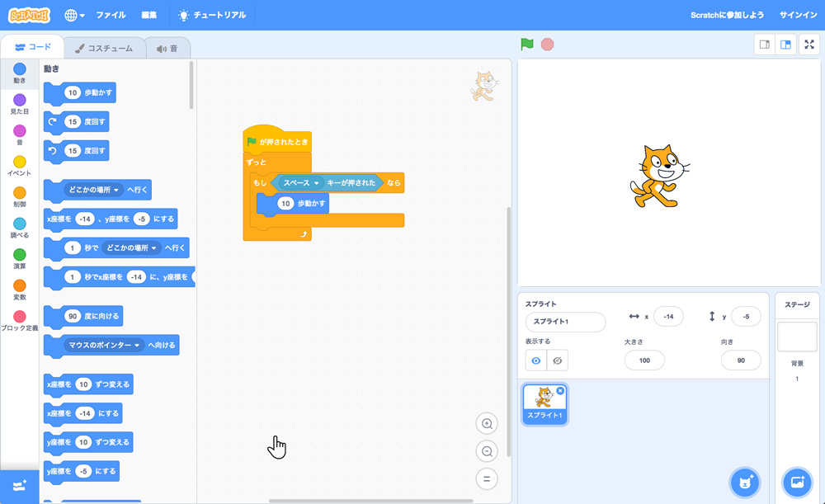Switch to the コスチューム tab
The width and height of the screenshot is (825, 504).
(x=104, y=48)
